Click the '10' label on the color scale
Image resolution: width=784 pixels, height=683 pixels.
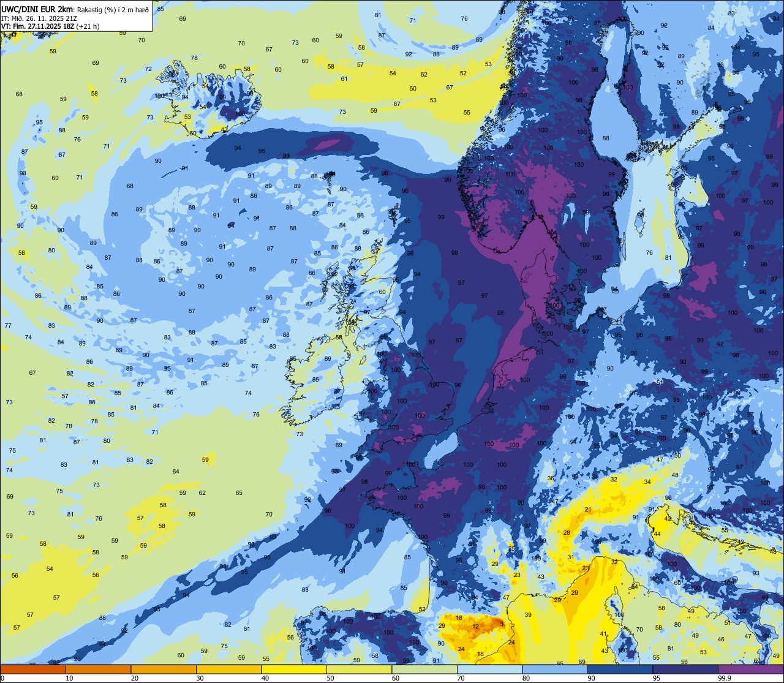[x=69, y=678]
